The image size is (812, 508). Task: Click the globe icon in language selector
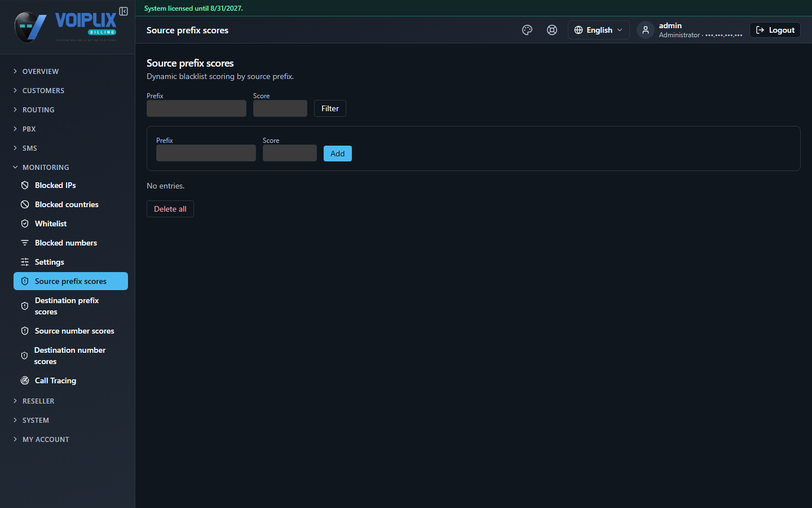(579, 30)
